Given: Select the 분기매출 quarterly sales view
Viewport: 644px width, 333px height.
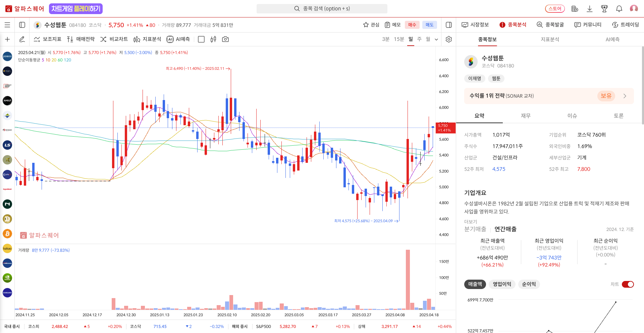Looking at the screenshot, I should [x=475, y=229].
